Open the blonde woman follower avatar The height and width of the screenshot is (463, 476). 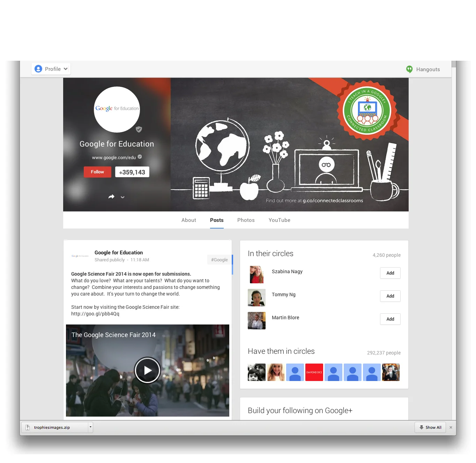click(x=276, y=372)
